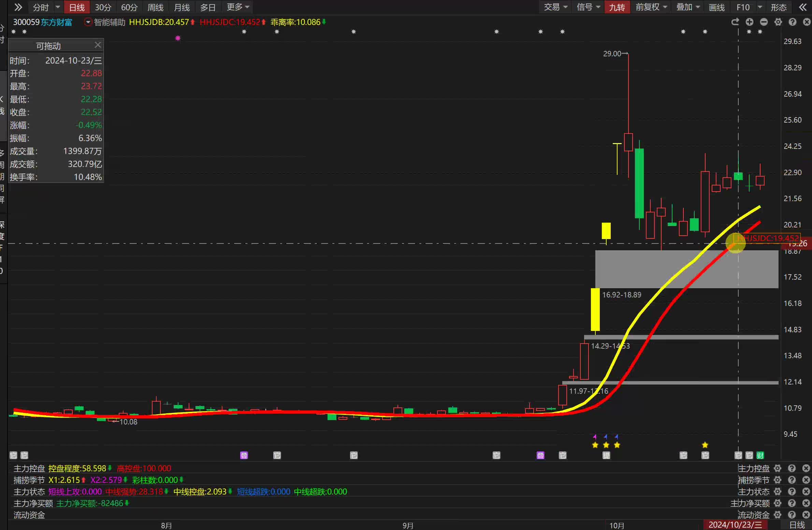Click the yellow star marker in mid-October
The width and height of the screenshot is (812, 530).
tap(705, 445)
